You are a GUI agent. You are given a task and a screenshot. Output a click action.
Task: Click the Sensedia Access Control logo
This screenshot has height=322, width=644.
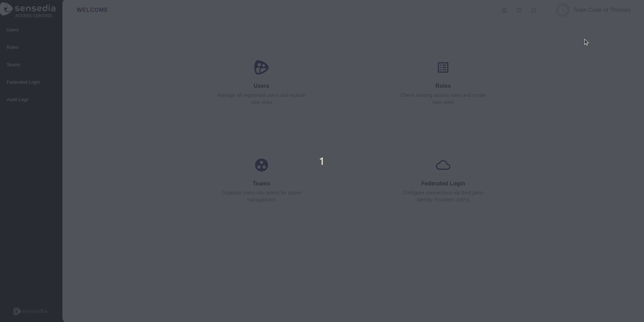(28, 9)
